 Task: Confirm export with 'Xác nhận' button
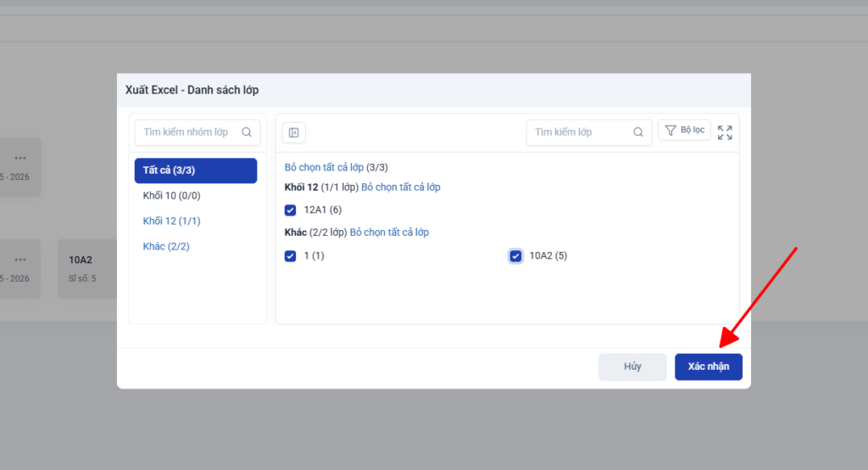click(708, 366)
